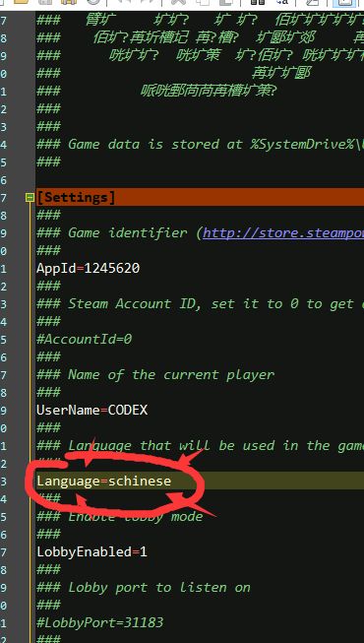Click the Save icon in the toolbar
Screen dimensions: 364x643
(44, 2)
